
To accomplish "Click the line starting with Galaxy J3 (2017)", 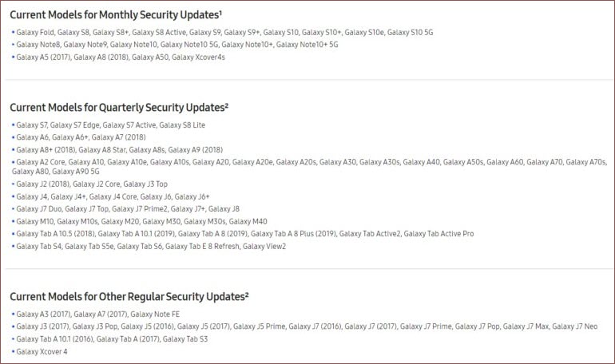I will (306, 326).
